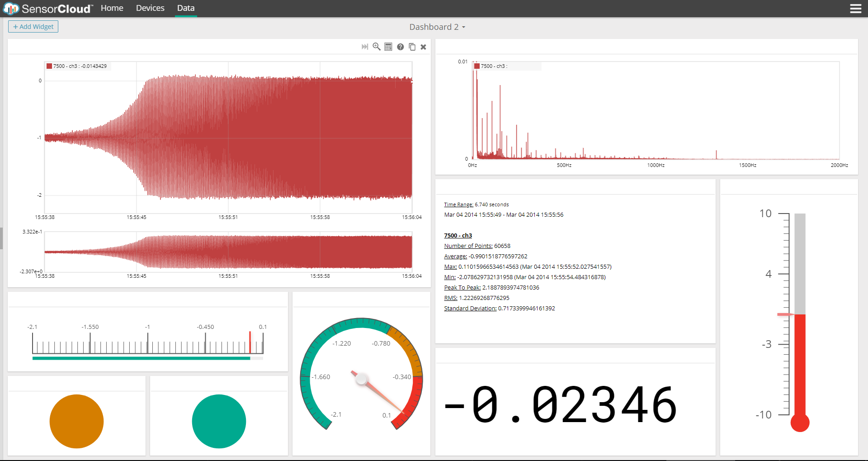Go to the Home tab
Screen dimensions: 868x461
(112, 8)
